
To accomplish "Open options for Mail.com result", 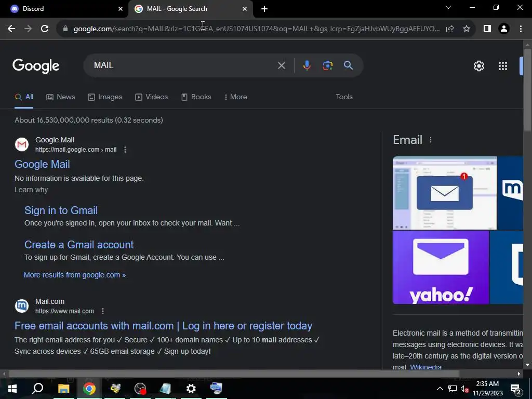I will [103, 311].
